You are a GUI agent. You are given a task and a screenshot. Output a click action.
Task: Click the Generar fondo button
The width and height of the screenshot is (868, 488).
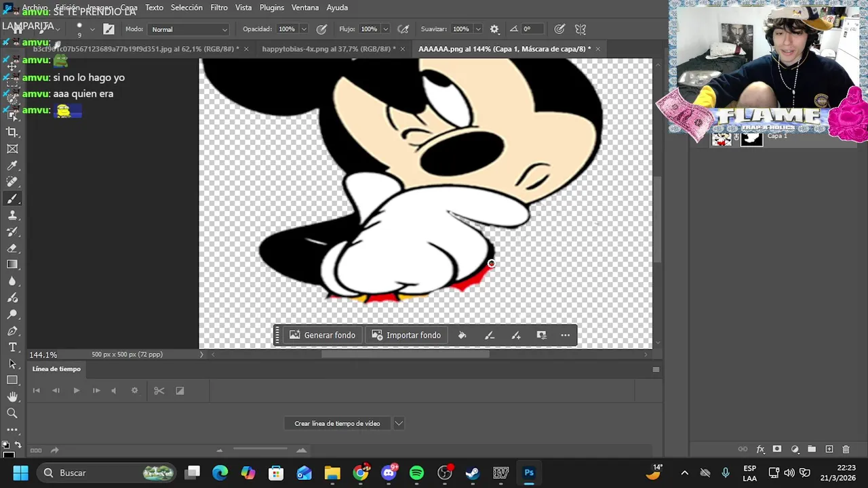322,335
